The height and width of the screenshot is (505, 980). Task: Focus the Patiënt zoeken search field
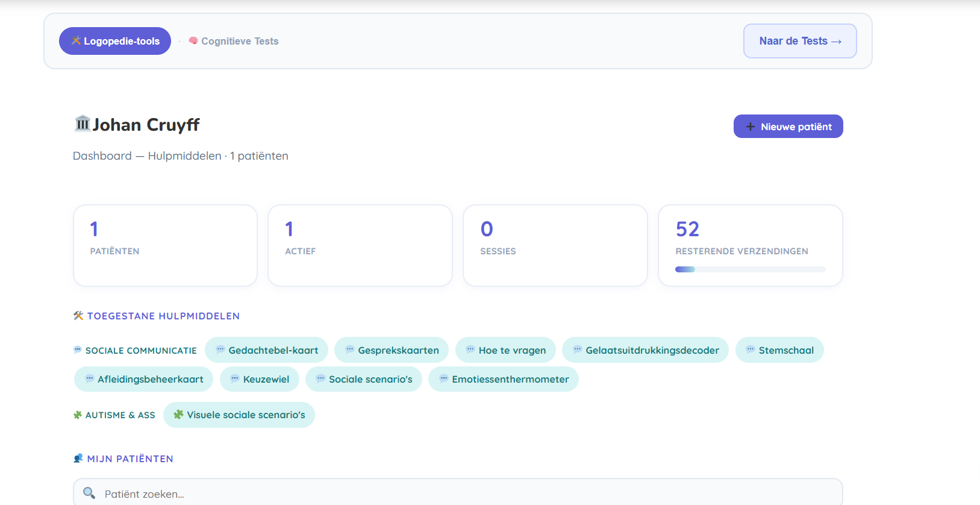tap(458, 492)
